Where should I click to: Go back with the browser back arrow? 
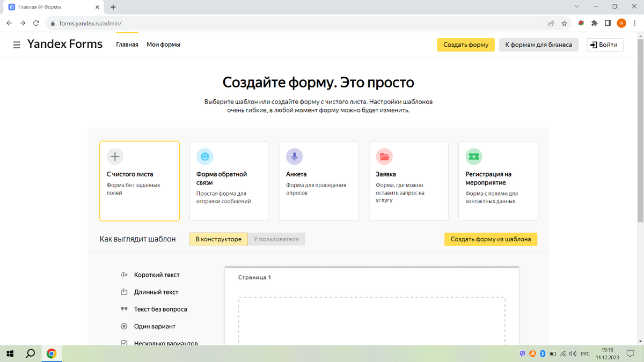point(9,24)
